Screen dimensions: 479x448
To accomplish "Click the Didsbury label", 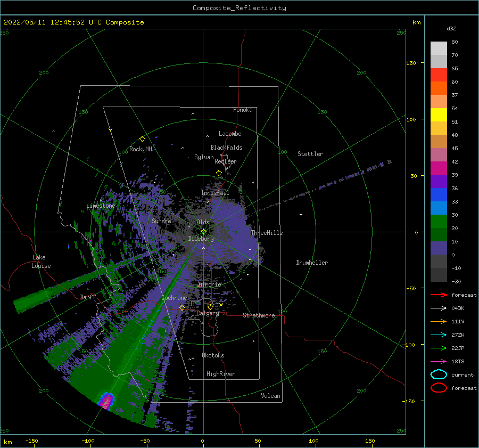I will coord(201,239).
